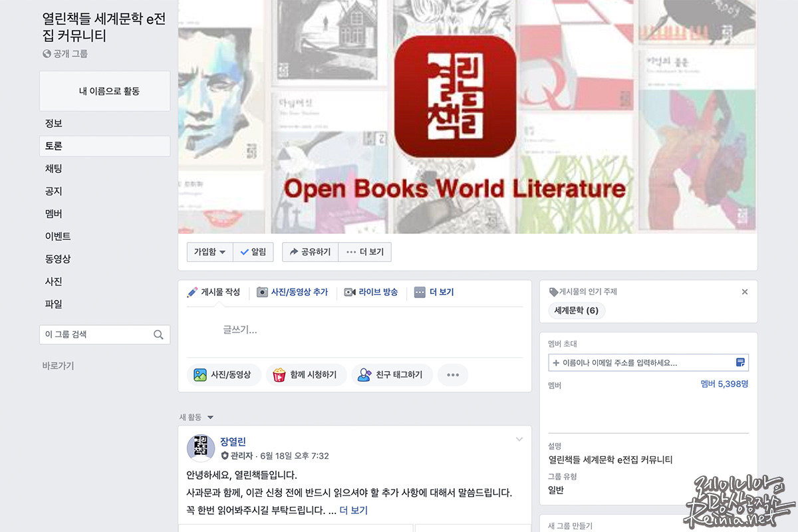The image size is (798, 532).
Task: Select the 토론 sidebar item
Action: tap(104, 146)
